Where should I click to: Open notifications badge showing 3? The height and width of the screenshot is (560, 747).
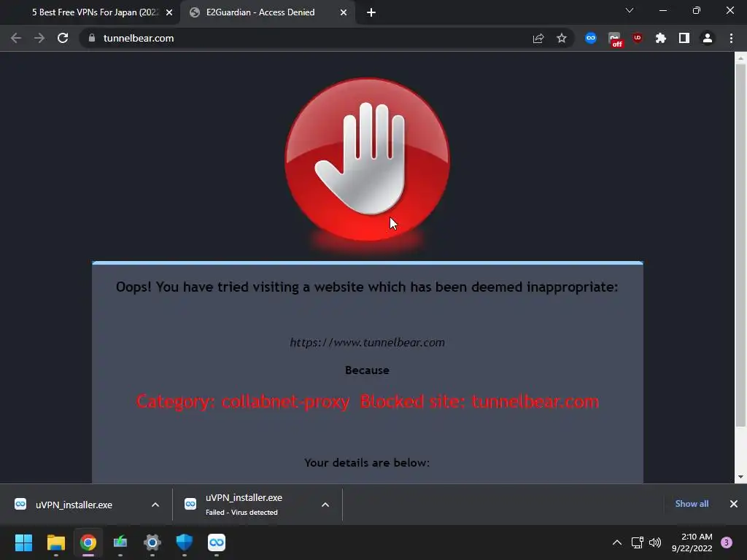[x=727, y=542]
